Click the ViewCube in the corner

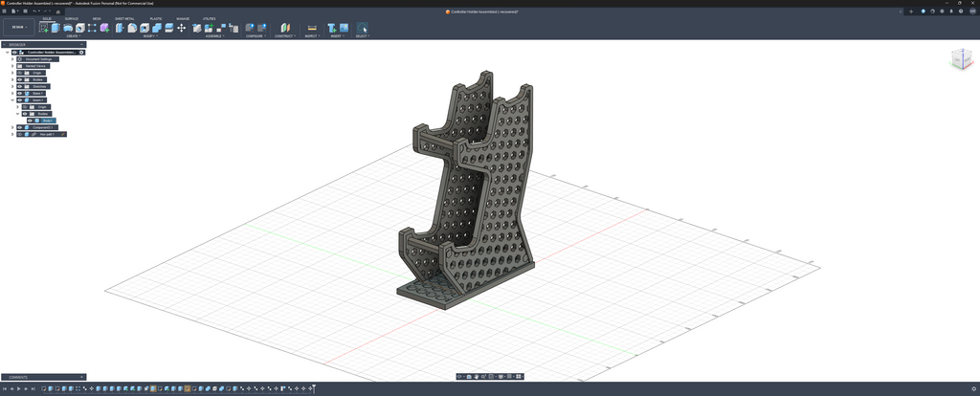click(961, 59)
